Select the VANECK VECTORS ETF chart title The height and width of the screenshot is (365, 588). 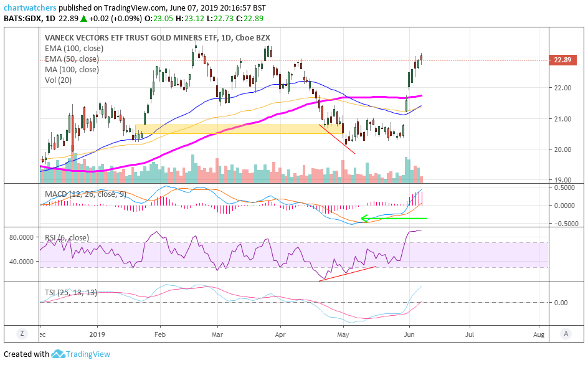coord(157,37)
